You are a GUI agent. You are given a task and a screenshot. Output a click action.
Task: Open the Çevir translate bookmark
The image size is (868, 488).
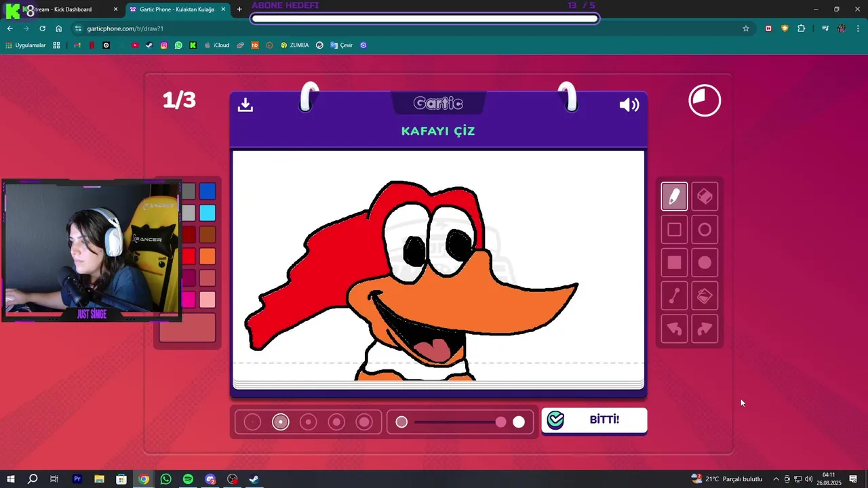[x=342, y=45]
